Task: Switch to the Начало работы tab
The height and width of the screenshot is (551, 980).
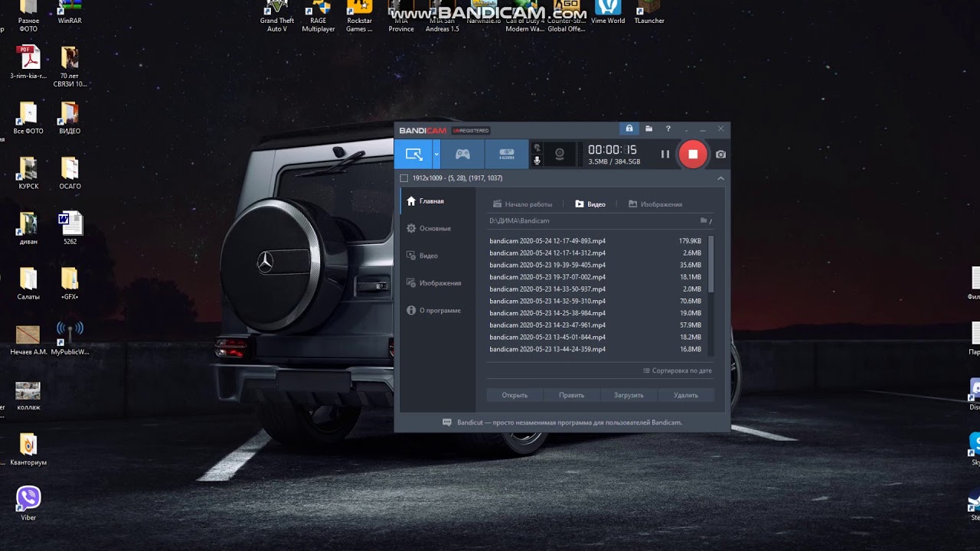Action: coord(523,204)
